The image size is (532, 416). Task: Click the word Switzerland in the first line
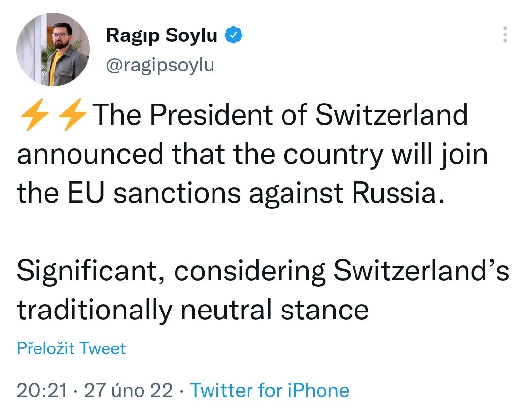(391, 116)
